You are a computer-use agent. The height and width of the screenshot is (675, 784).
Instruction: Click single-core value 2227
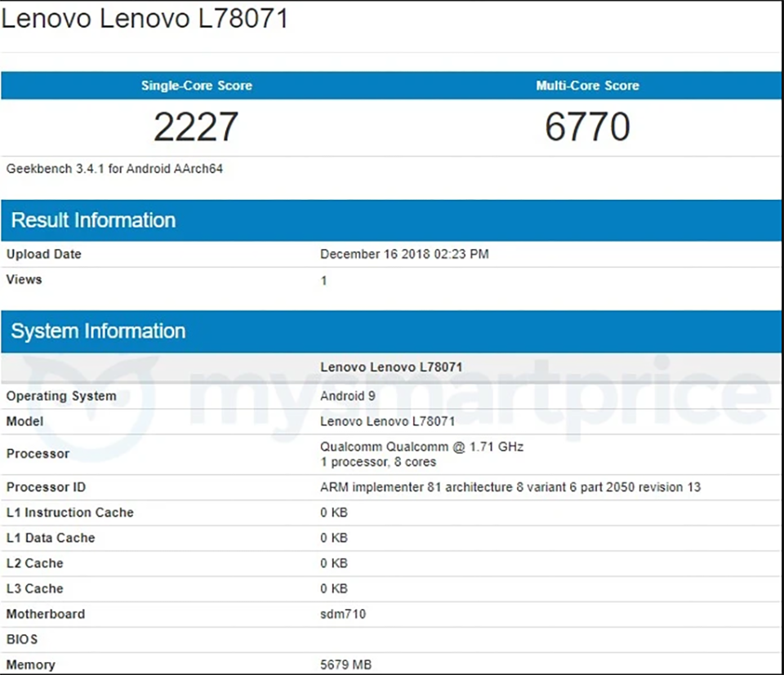coord(196,127)
